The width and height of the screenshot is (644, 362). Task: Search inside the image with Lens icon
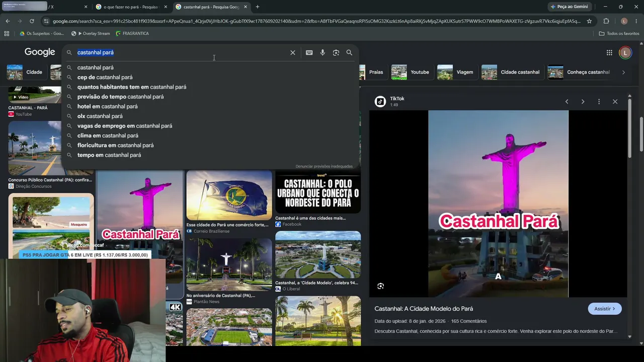(x=380, y=286)
